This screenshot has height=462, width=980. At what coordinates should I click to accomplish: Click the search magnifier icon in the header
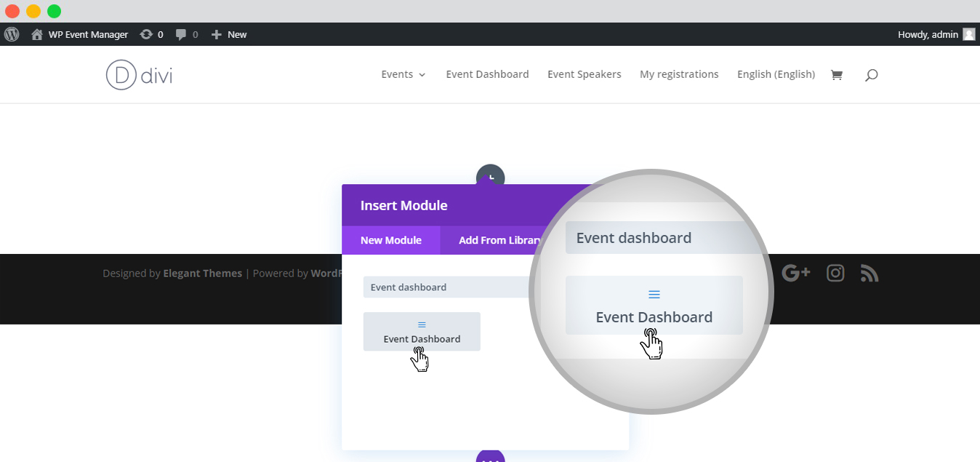(872, 74)
